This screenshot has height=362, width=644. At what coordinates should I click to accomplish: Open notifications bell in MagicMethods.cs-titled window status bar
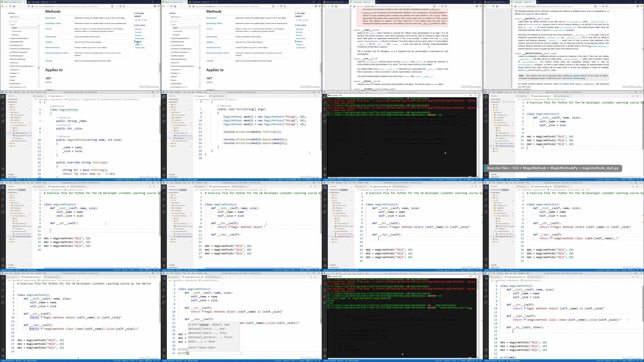pos(158,180)
